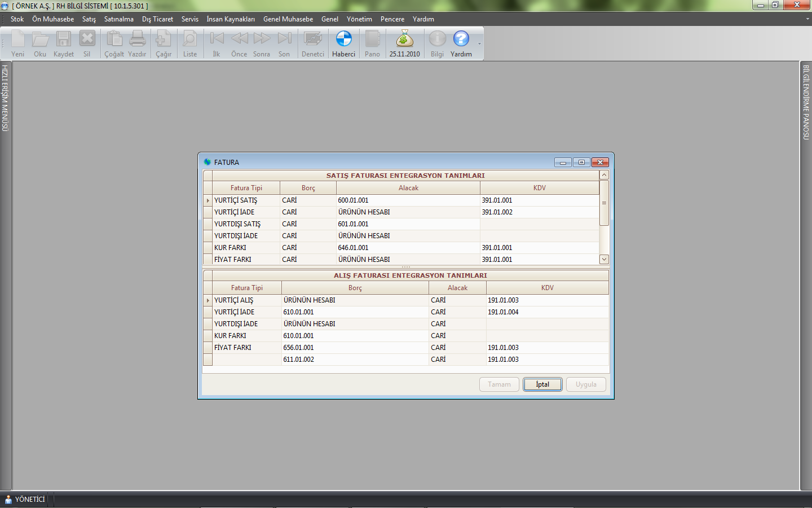Image resolution: width=812 pixels, height=508 pixels.
Task: Click the Bilgi info icon
Action: pos(437,40)
